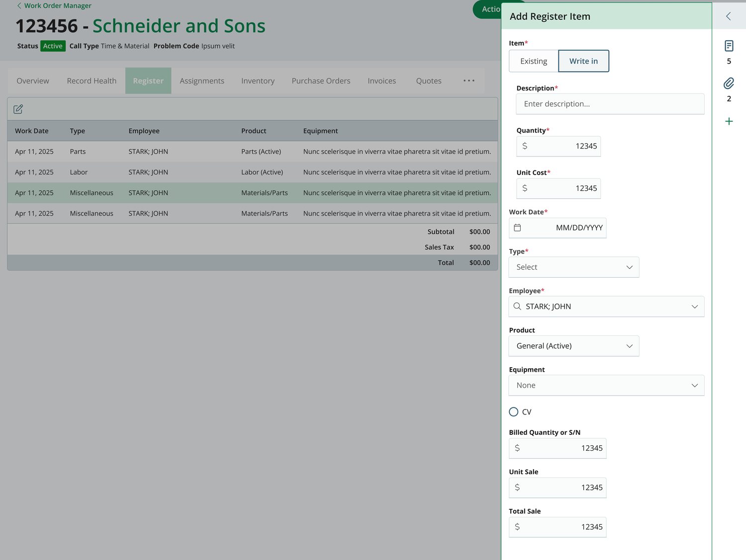Viewport: 746px width, 560px height.
Task: Switch to the Assignments tab
Action: click(202, 81)
